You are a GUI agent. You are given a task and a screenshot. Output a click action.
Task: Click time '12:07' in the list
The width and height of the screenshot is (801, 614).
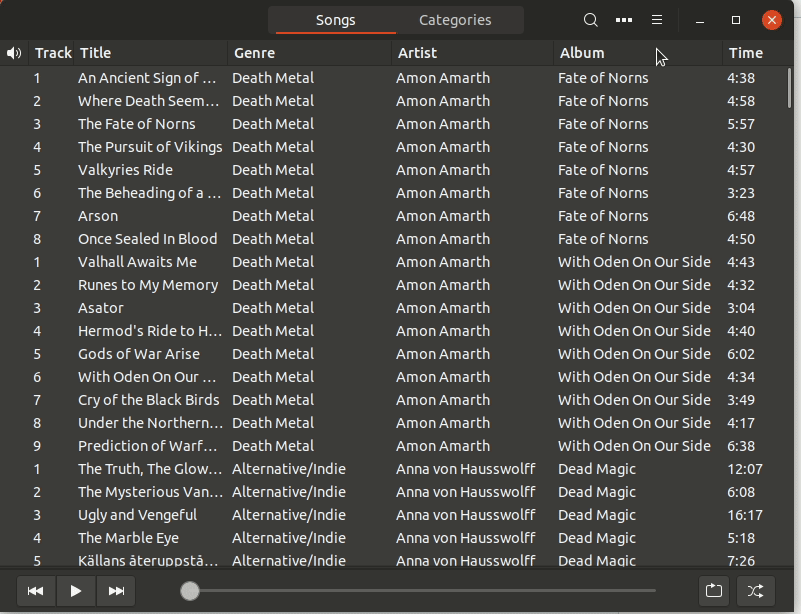745,469
